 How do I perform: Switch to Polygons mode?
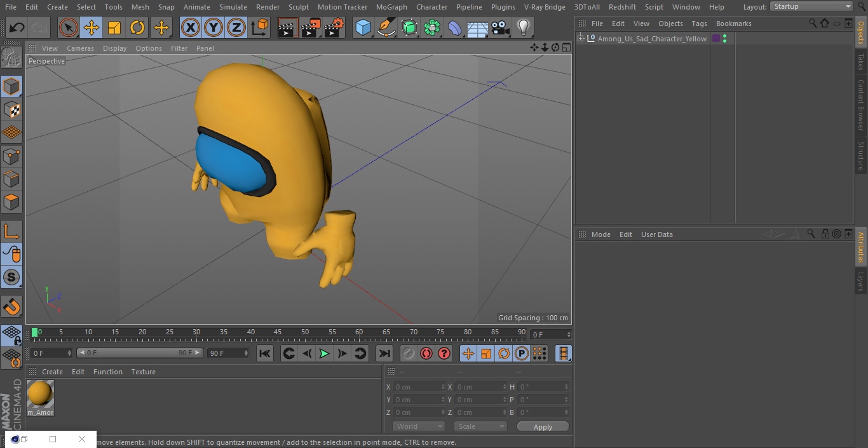click(x=11, y=202)
